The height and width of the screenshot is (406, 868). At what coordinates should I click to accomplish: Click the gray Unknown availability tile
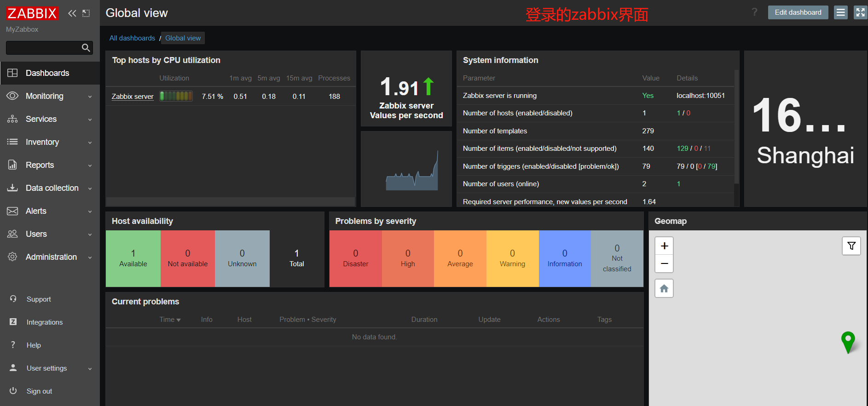tap(242, 258)
